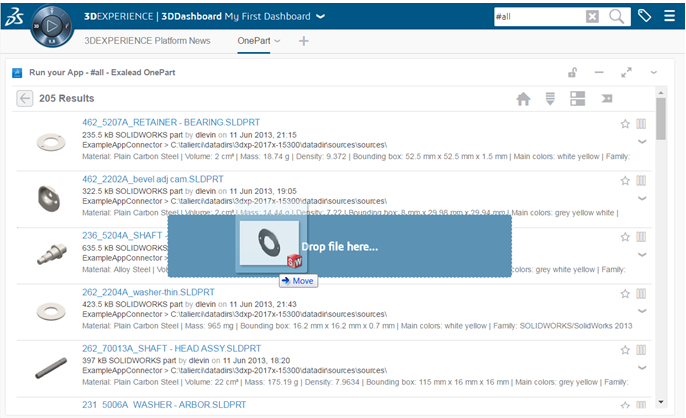Click the bevel adj cam thumbnail

pyautogui.click(x=49, y=199)
